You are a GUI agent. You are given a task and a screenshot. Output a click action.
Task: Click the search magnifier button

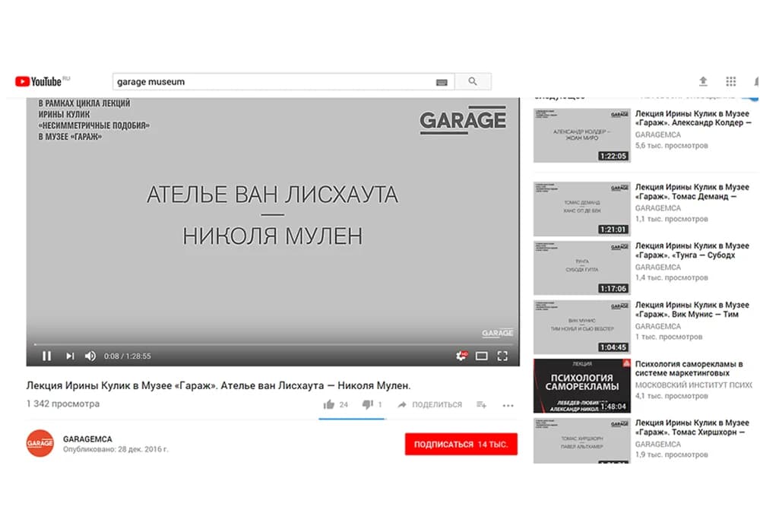(x=473, y=81)
